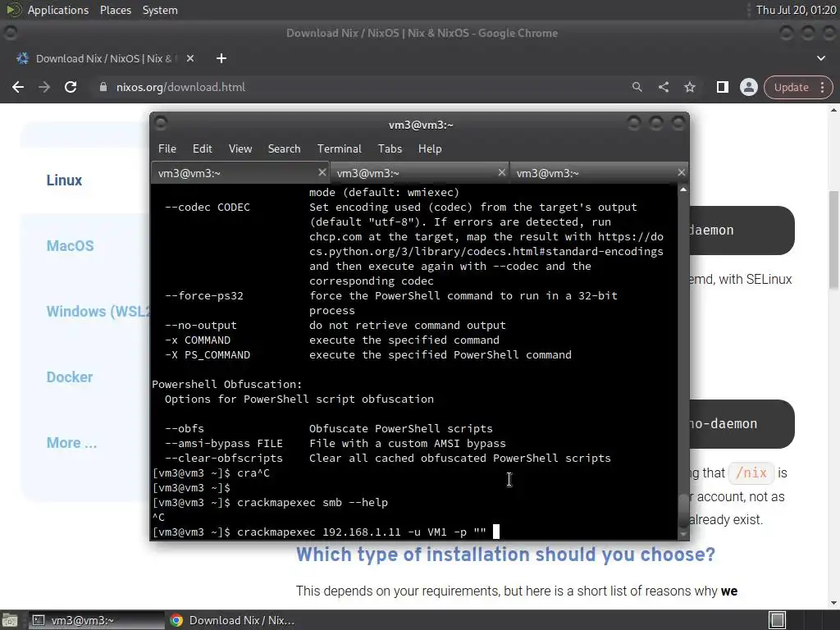This screenshot has width=840, height=630.
Task: Open the Terminal menu in terminal
Action: [339, 149]
